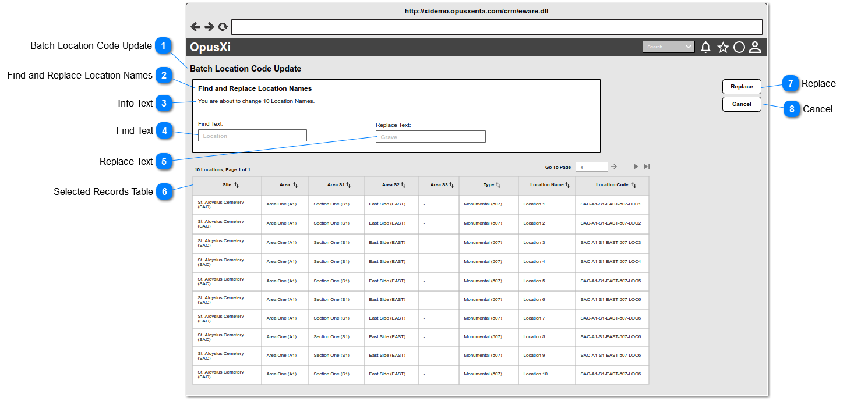Viewport: 868px width, 401px height.
Task: Open the user profile icon
Action: point(755,48)
